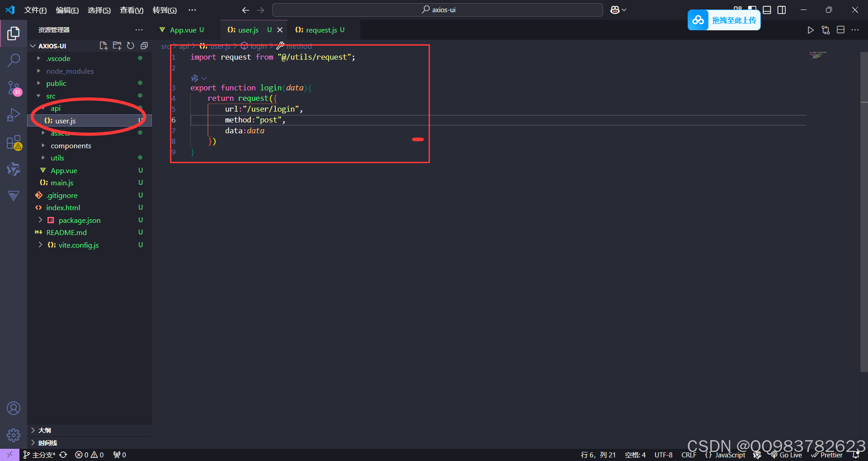The width and height of the screenshot is (868, 461).
Task: Open notifications bell in status bar
Action: pos(855,455)
